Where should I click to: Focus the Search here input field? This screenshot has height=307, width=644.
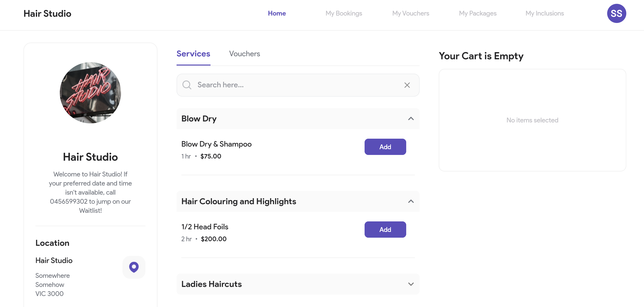coord(298,85)
